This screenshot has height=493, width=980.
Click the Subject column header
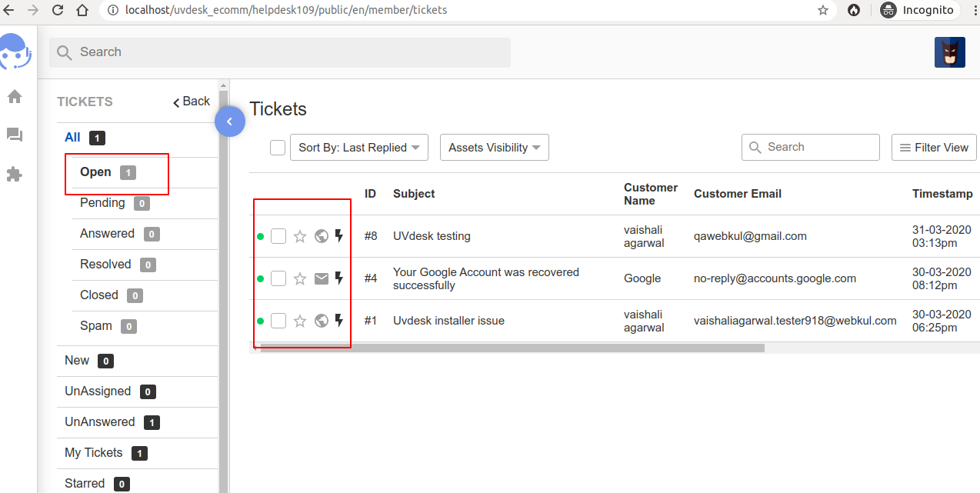click(414, 194)
